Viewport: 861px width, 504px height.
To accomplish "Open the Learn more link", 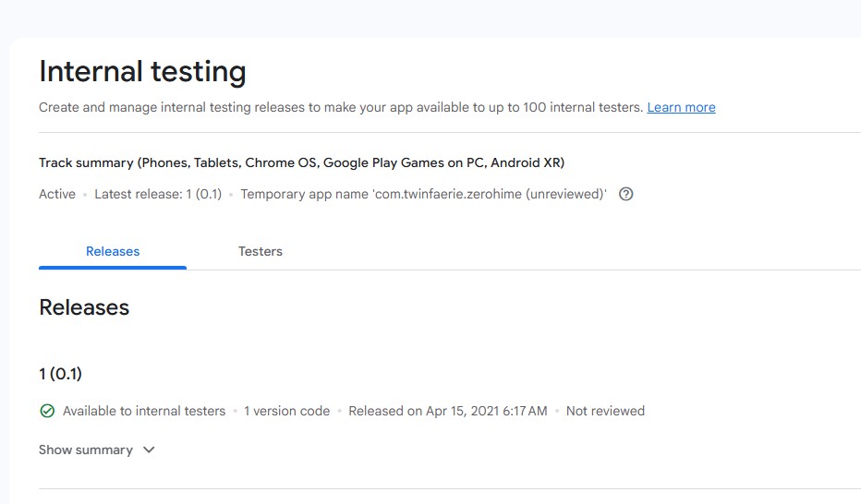I will coord(681,107).
